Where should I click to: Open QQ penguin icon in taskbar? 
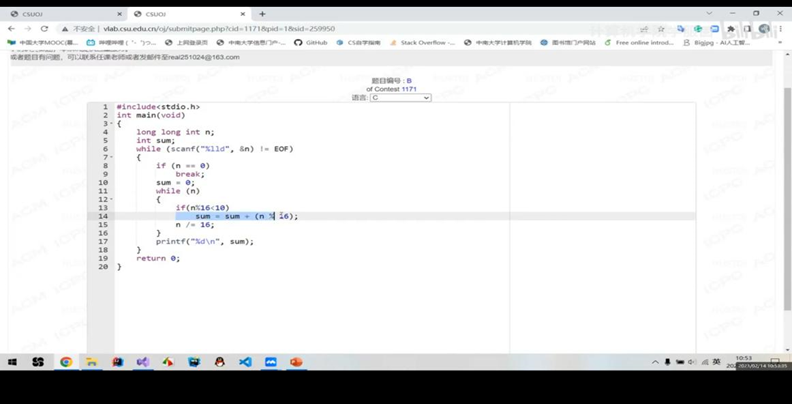coord(219,362)
